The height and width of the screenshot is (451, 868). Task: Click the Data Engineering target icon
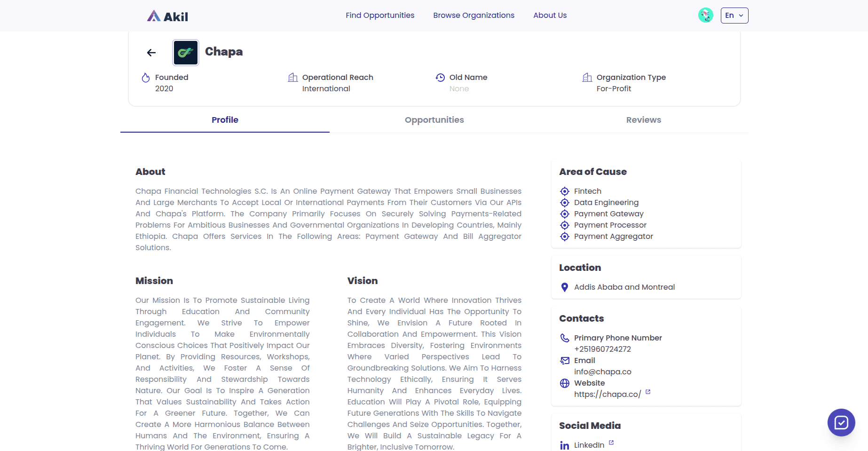click(x=565, y=203)
